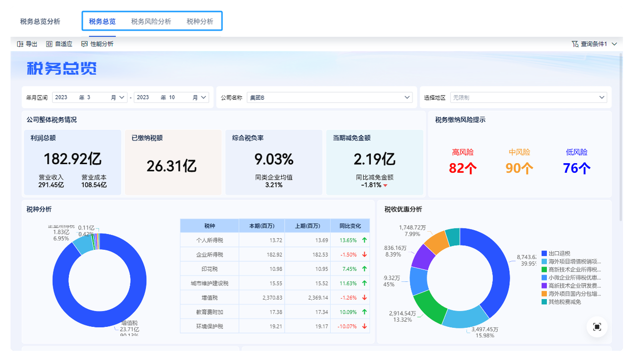Open the 查询条件1 query conditions panel
This screenshot has height=357, width=644.
[594, 44]
